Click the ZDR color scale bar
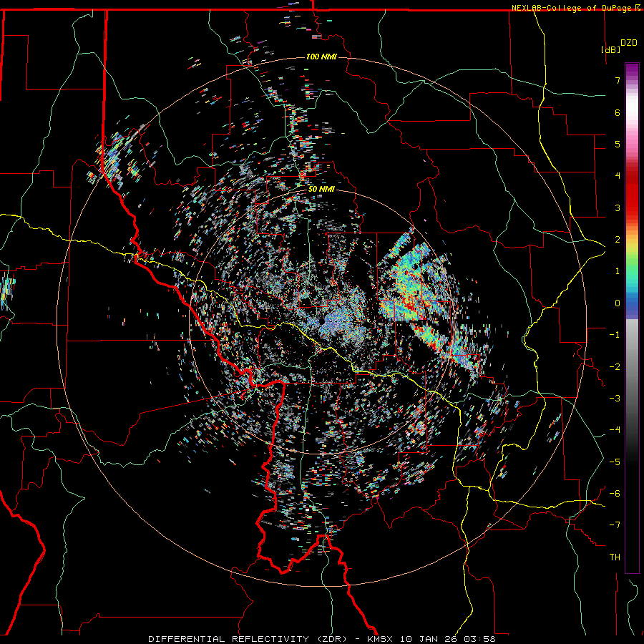The height and width of the screenshot is (644, 644). point(632,318)
